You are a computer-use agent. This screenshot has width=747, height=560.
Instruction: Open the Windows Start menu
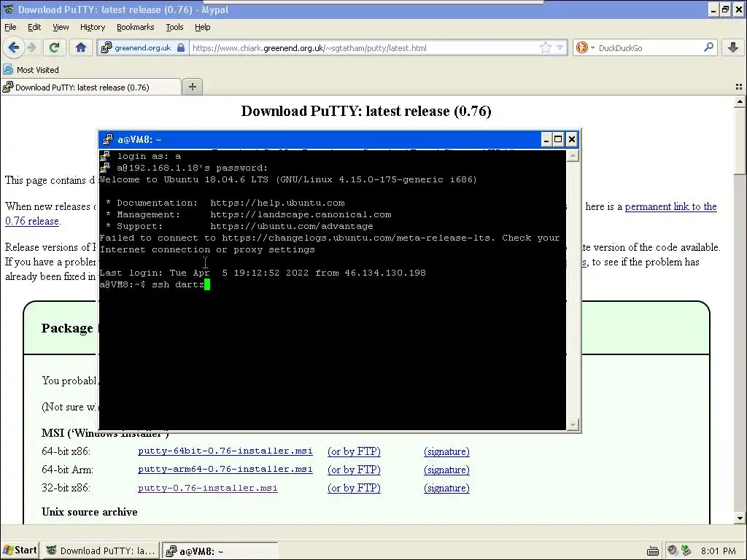coord(20,551)
